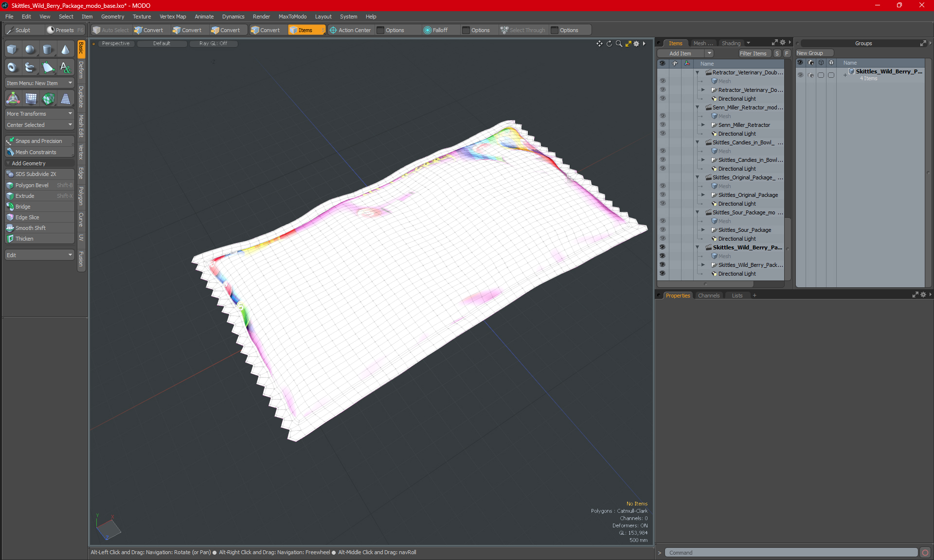The image size is (934, 560).
Task: Click the Ray GL: Off button
Action: click(213, 43)
